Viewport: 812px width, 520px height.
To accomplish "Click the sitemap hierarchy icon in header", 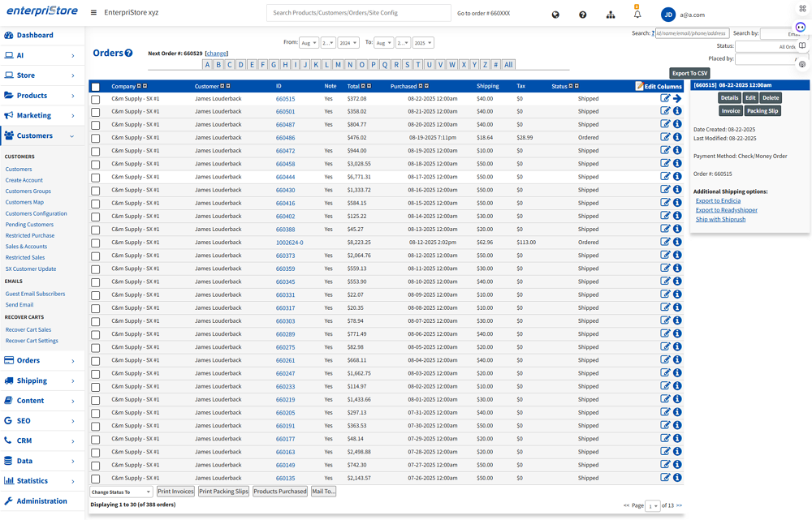I will pos(611,15).
